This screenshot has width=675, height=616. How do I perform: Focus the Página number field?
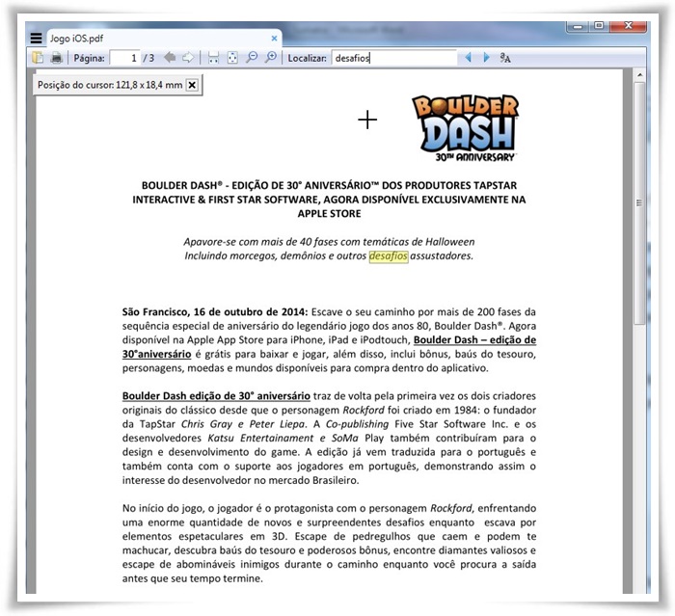[124, 58]
